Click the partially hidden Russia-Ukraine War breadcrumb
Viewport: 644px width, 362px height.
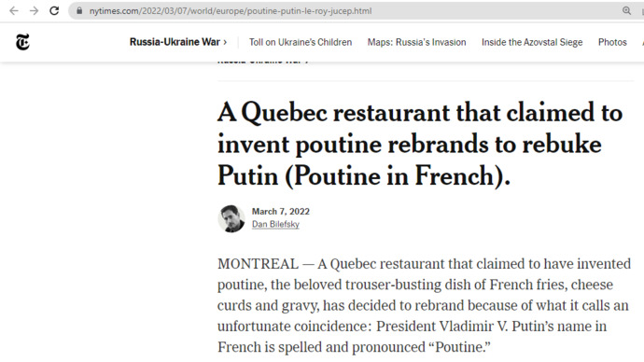[x=263, y=63]
